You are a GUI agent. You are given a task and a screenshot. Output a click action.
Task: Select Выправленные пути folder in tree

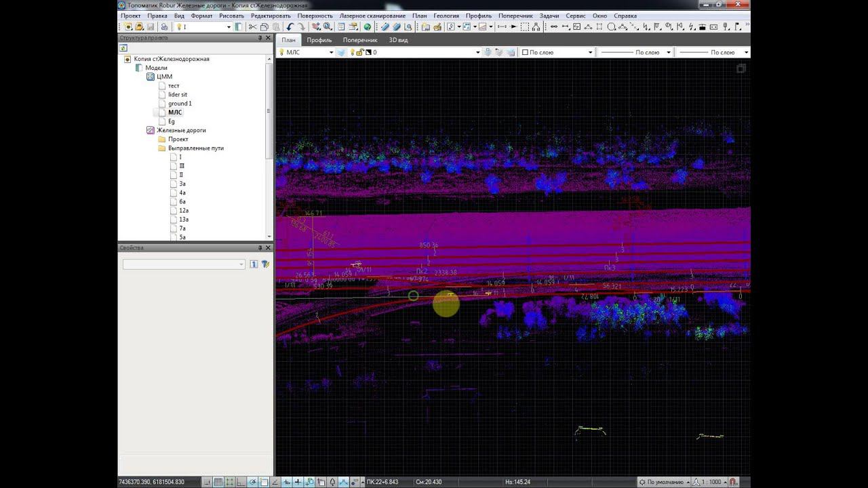tap(195, 148)
